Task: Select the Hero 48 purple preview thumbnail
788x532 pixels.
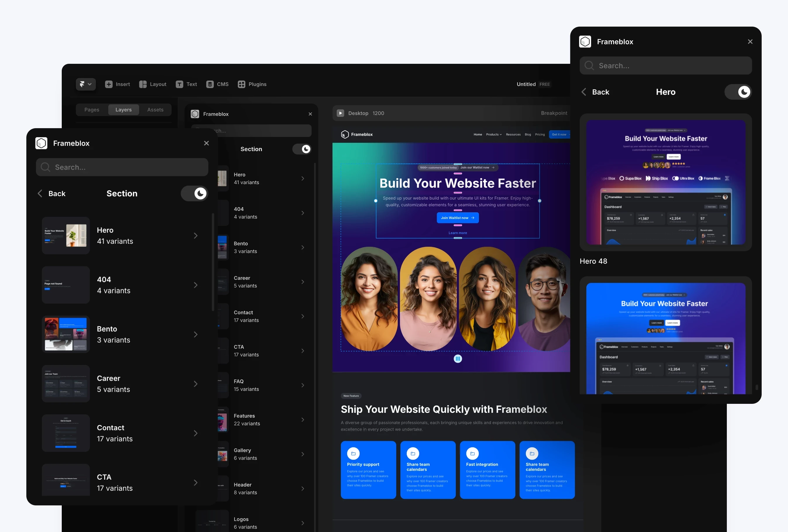Action: (666, 182)
